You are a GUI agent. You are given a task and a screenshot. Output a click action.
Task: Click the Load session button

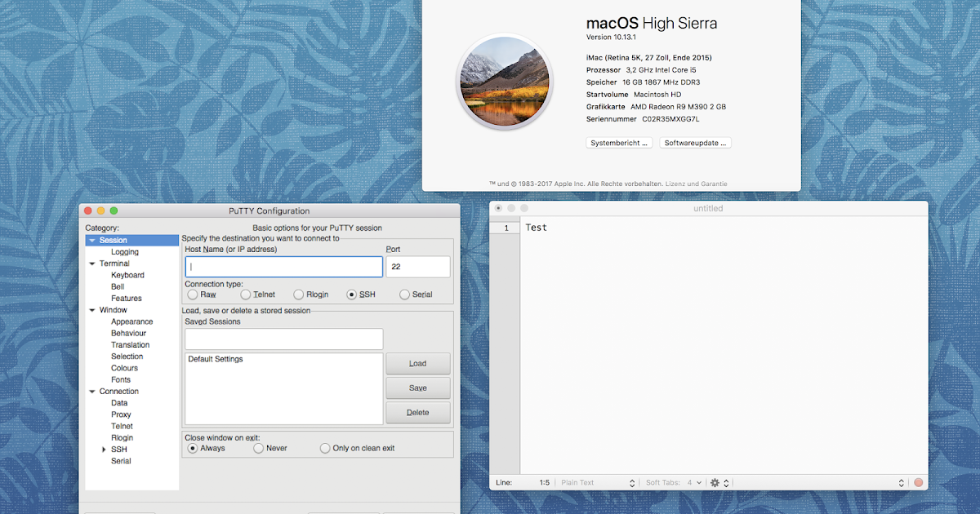(417, 364)
